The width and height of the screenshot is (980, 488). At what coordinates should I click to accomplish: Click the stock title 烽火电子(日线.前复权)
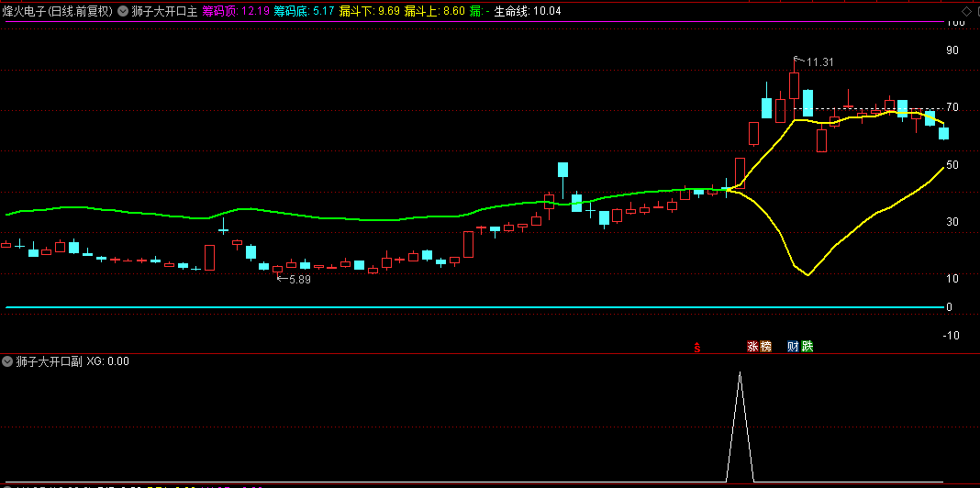click(x=58, y=11)
